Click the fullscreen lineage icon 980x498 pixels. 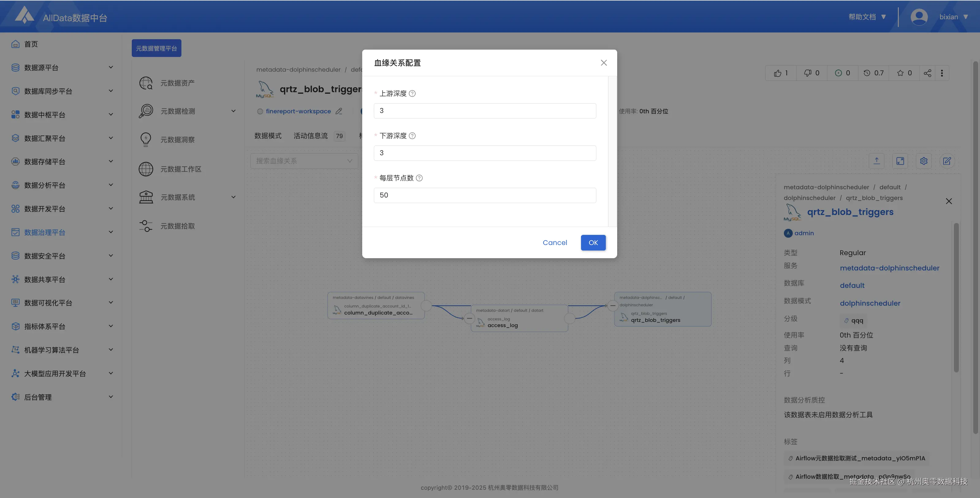pyautogui.click(x=900, y=161)
